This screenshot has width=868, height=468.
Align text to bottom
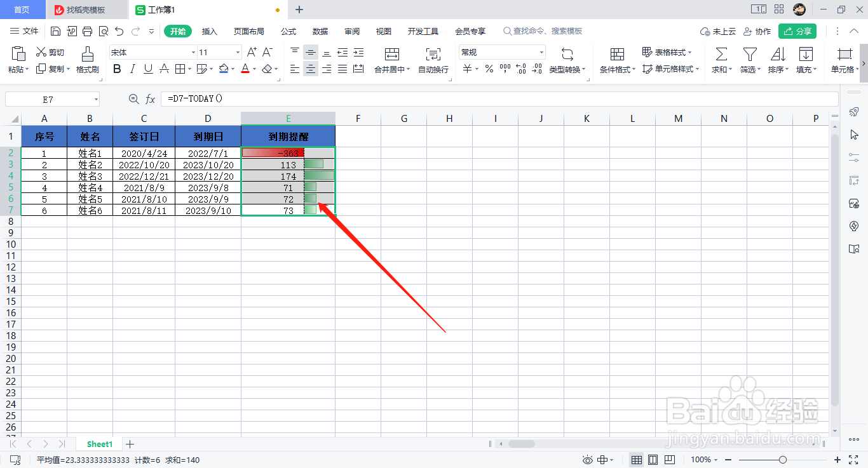tap(327, 52)
